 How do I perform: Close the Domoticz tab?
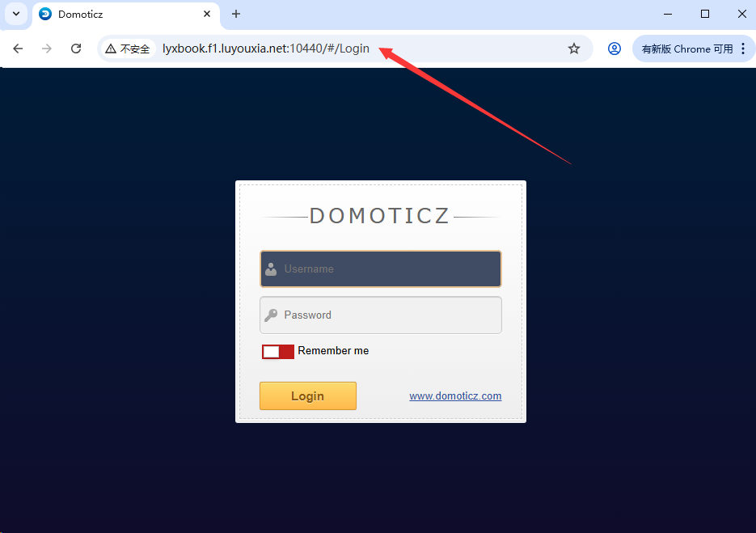pyautogui.click(x=207, y=14)
